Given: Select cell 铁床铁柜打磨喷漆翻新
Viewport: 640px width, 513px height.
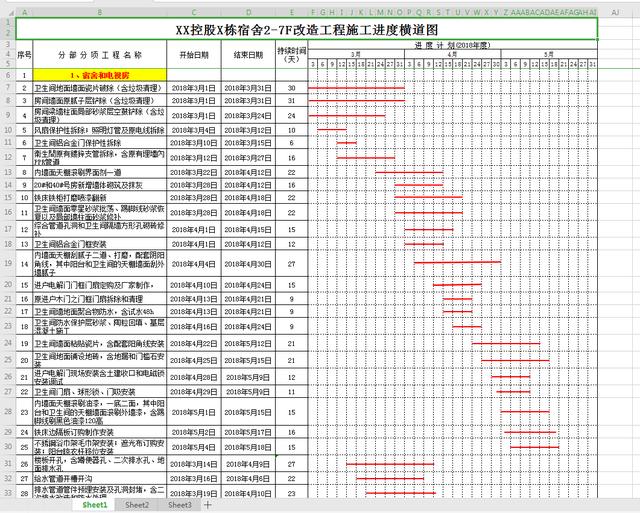Looking at the screenshot, I should click(x=100, y=198).
